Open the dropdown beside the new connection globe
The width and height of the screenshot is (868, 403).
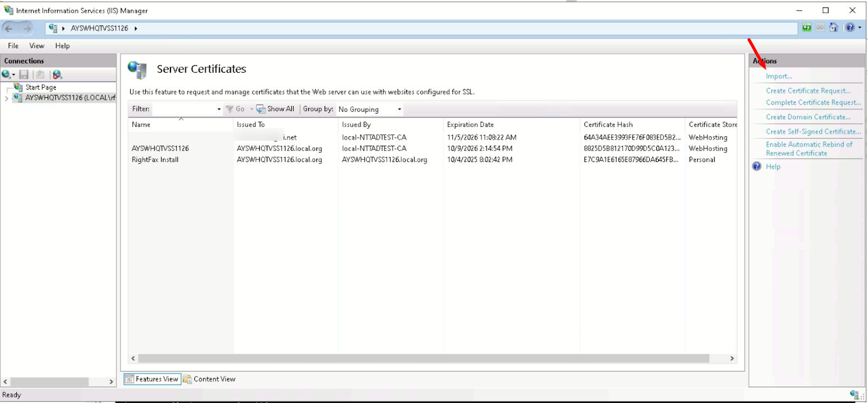point(14,75)
